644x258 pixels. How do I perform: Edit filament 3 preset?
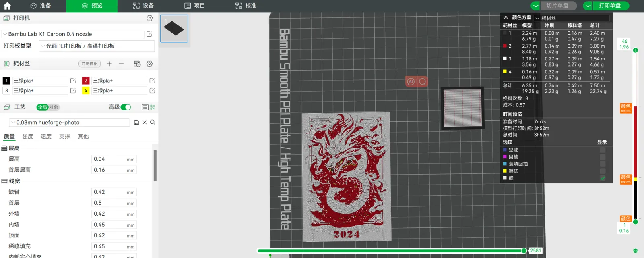point(73,91)
